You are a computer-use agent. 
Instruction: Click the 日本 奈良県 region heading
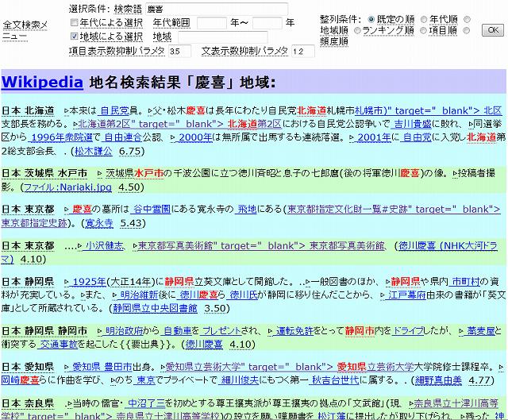tap(28, 403)
